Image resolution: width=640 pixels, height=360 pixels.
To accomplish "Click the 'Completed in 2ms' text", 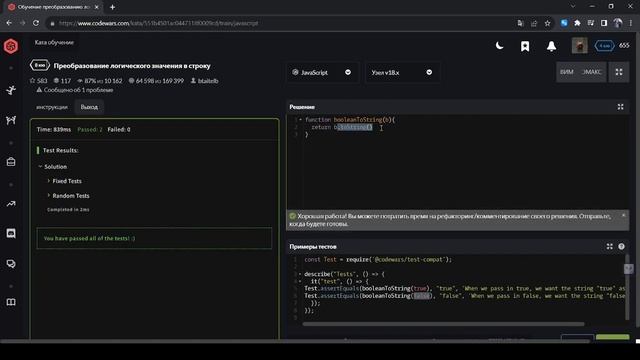I will coord(68,209).
